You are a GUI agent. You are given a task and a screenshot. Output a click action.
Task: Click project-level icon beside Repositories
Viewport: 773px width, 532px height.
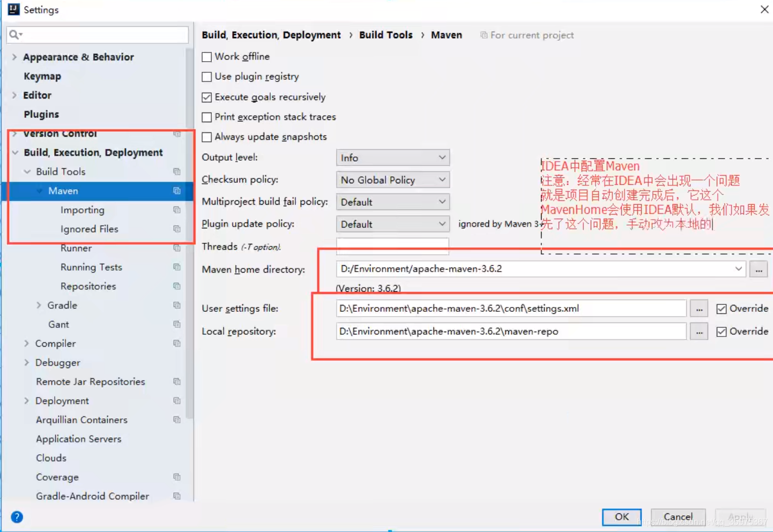pyautogui.click(x=176, y=286)
